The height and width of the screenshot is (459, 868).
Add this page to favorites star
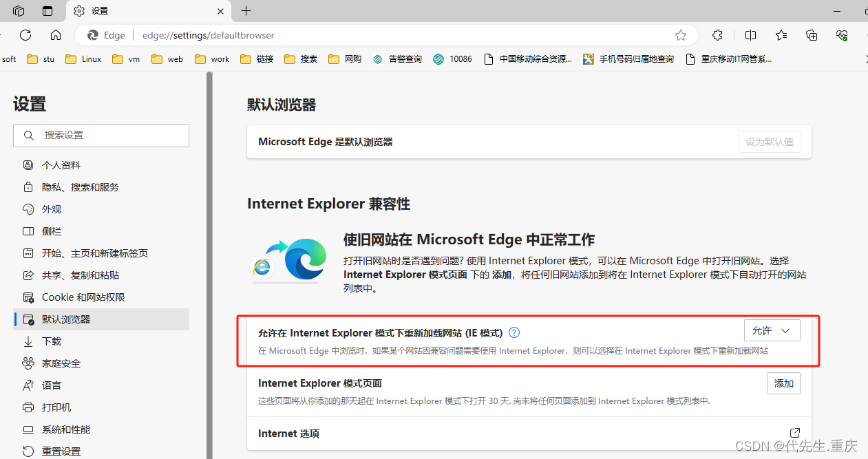point(681,35)
